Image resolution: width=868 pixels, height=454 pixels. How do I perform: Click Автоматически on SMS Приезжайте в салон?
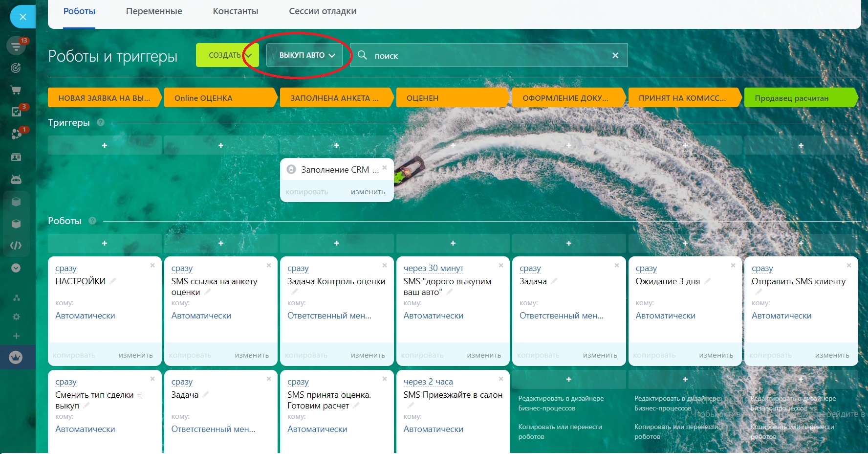[x=434, y=429]
